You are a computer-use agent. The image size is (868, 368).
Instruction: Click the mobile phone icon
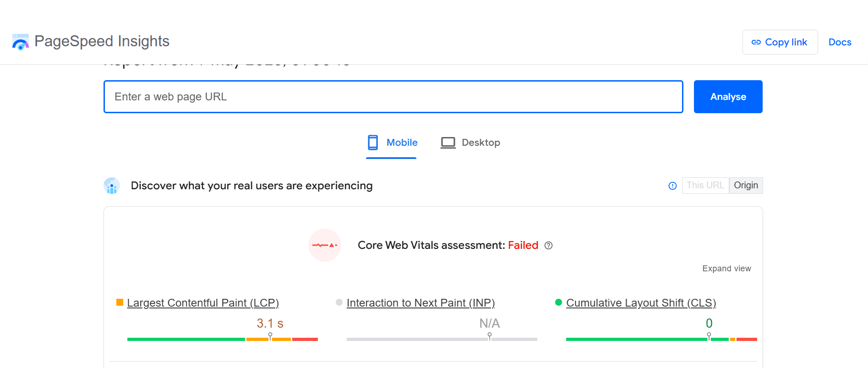373,143
